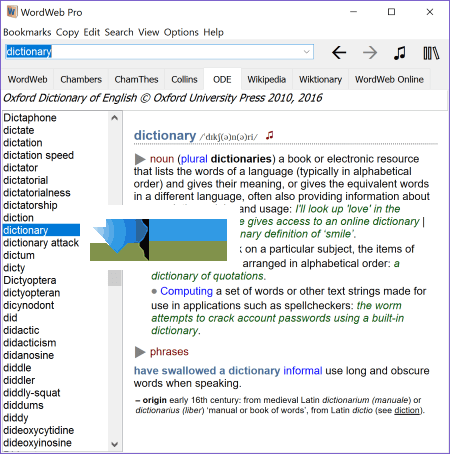Screen dimensions: 450x454
Task: Select 'dictum' in the word list
Action: tap(19, 255)
